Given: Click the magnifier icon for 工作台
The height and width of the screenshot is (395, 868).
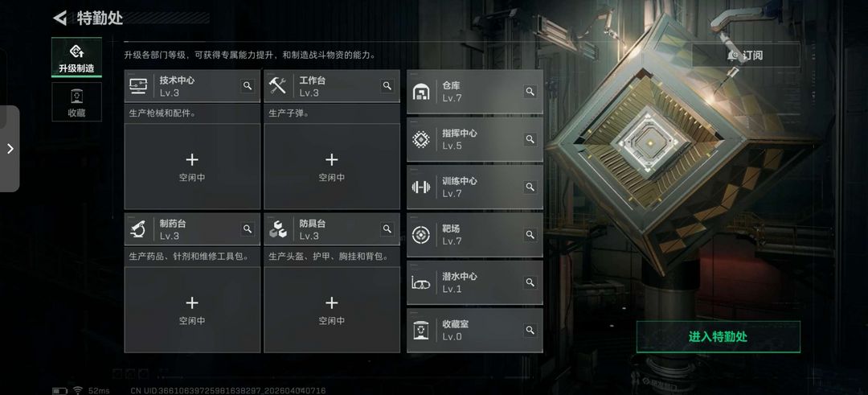Looking at the screenshot, I should click(387, 86).
